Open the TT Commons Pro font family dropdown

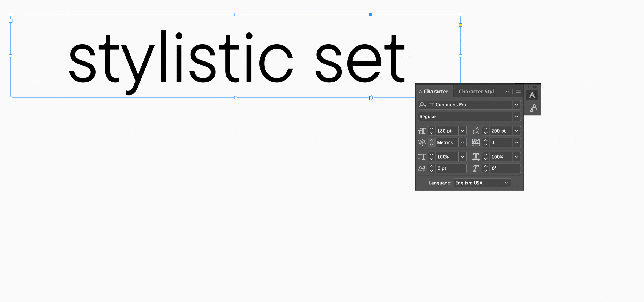point(517,105)
